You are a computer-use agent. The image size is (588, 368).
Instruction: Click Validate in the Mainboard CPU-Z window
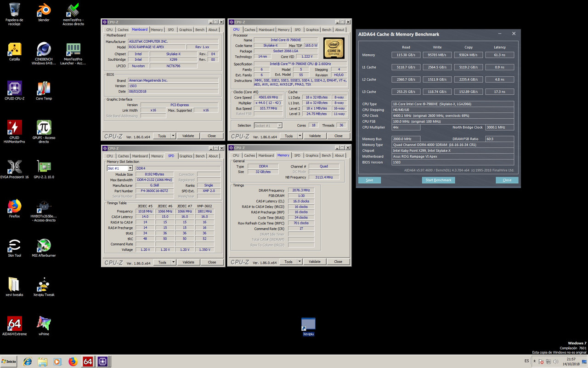click(188, 136)
